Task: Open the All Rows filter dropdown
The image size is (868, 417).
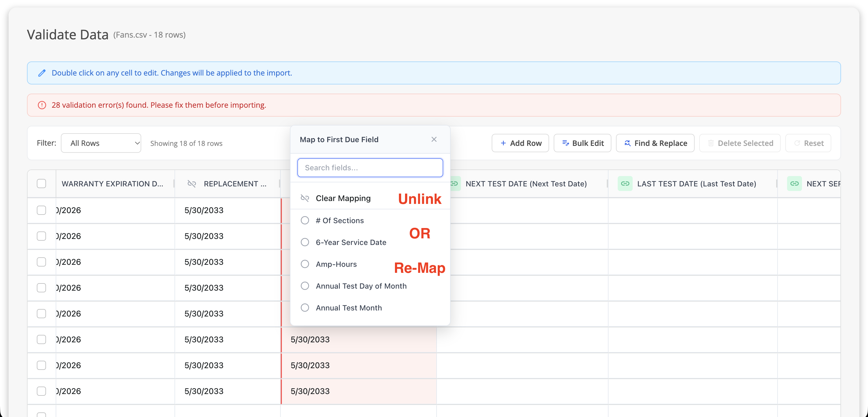Action: [101, 143]
